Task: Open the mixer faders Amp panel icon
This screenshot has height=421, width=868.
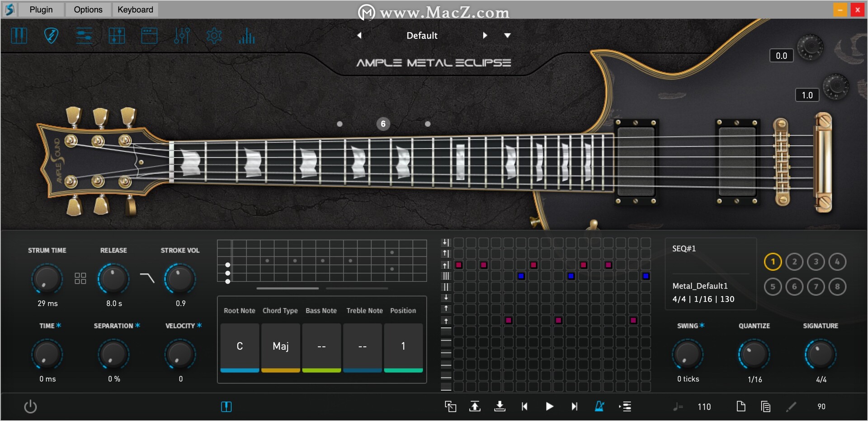Action: point(182,35)
